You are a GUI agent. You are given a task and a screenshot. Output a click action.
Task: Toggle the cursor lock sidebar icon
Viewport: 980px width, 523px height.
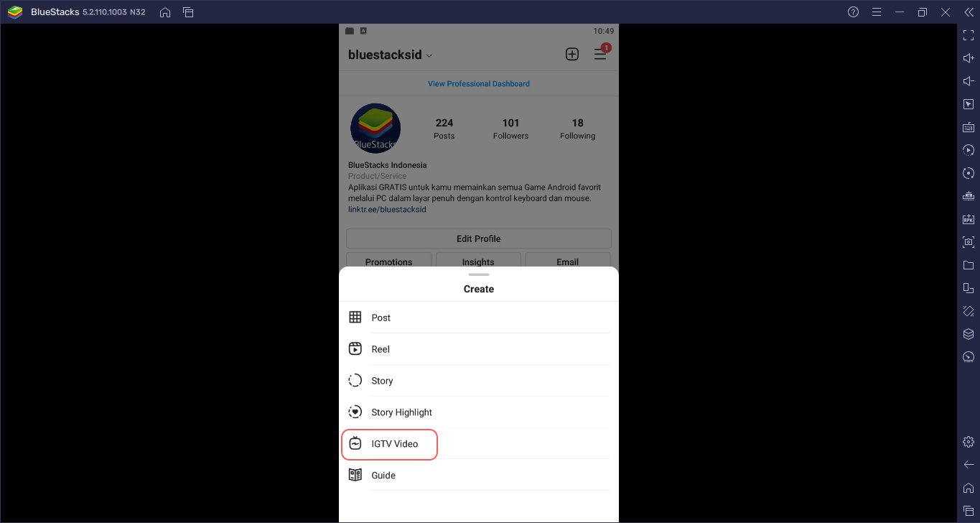(969, 104)
